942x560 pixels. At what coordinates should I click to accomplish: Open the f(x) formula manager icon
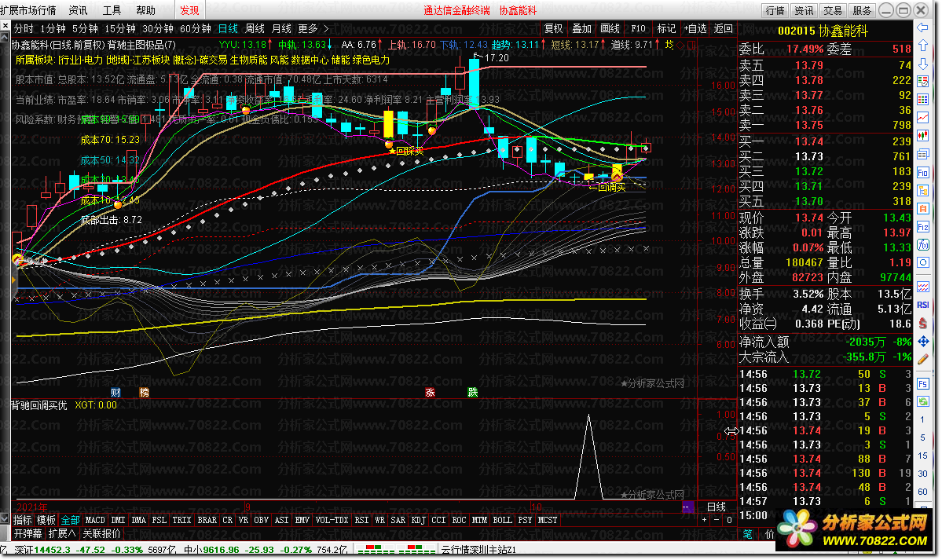click(923, 245)
